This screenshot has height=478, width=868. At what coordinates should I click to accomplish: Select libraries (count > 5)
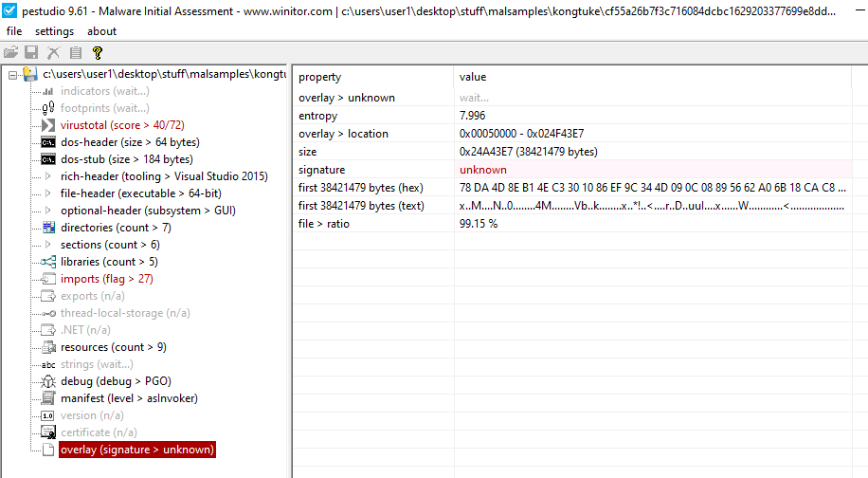coord(109,262)
